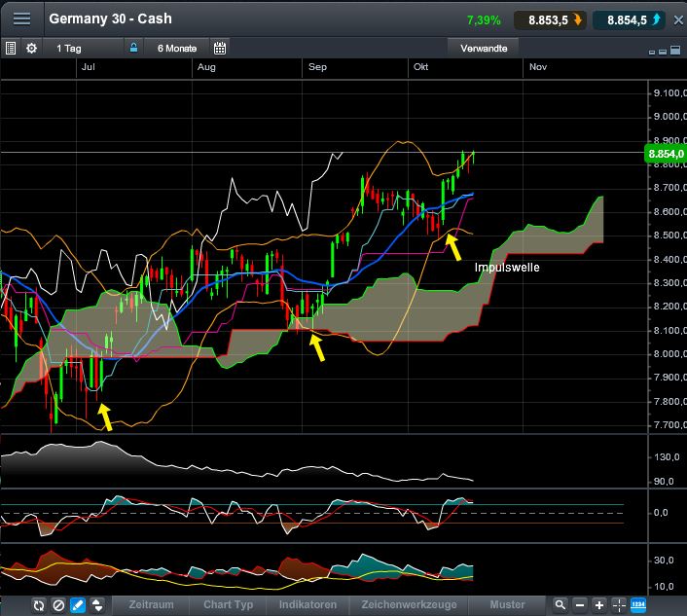Open the calendar date picker icon
This screenshot has height=616, width=687.
220,49
